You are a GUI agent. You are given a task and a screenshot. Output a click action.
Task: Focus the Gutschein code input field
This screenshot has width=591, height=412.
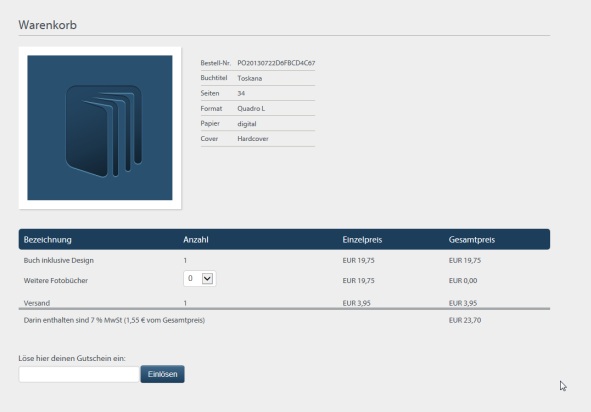click(x=79, y=374)
